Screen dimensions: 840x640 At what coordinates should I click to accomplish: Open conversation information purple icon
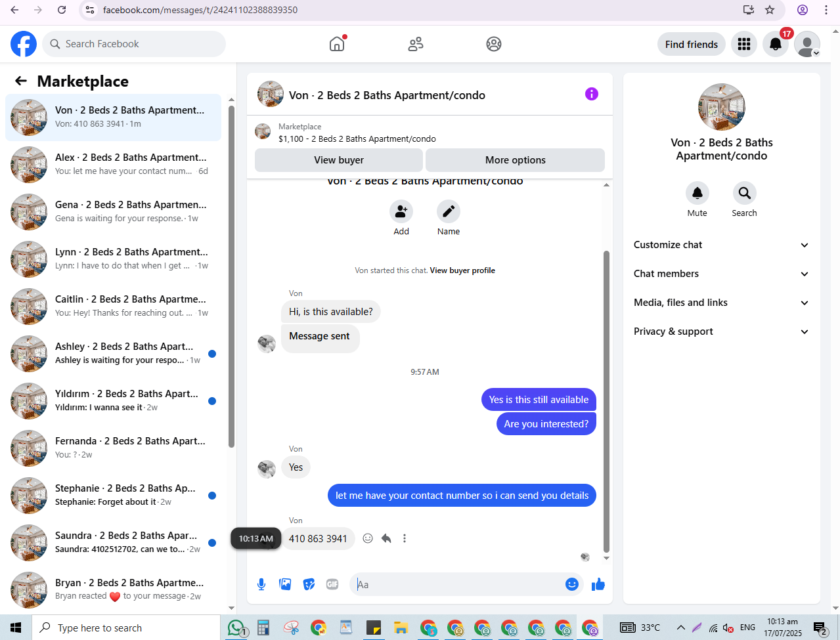(592, 94)
